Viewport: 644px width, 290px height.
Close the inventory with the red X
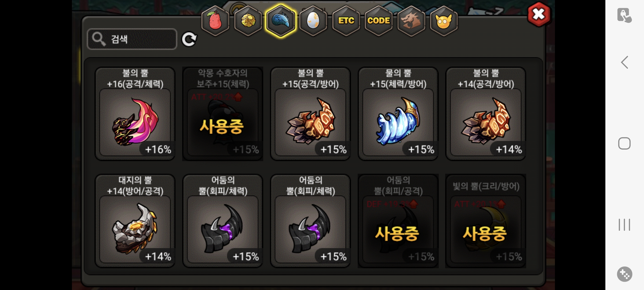coord(539,14)
